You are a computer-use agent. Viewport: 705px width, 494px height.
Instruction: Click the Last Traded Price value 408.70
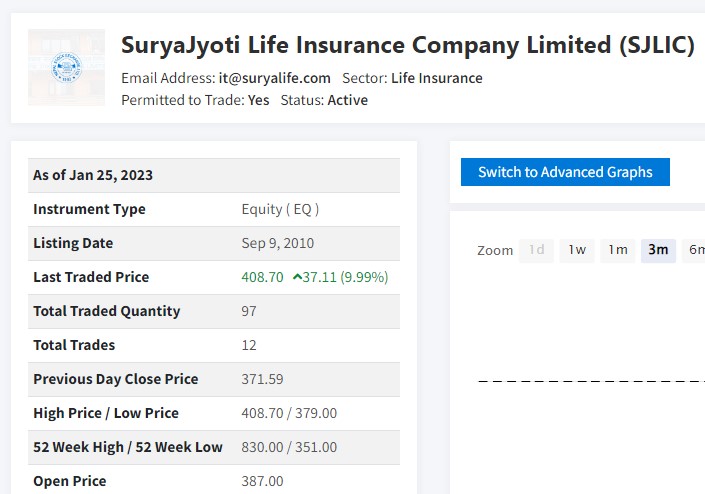tap(262, 277)
